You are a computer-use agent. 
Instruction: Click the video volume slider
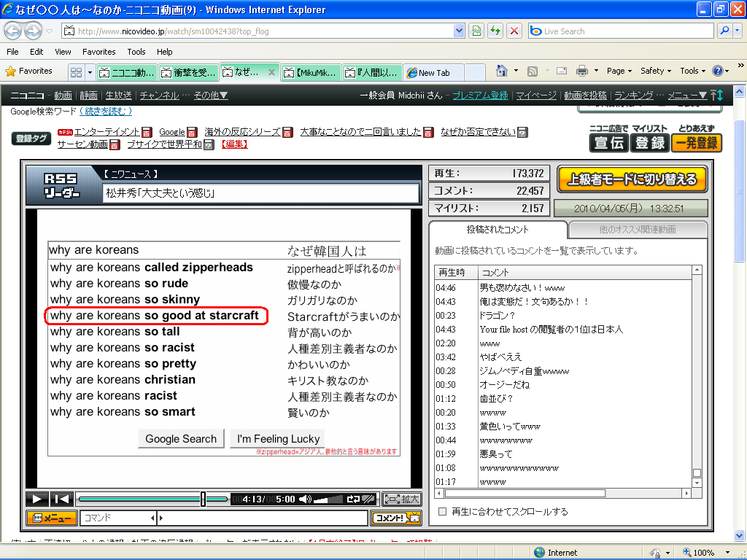[x=328, y=499]
